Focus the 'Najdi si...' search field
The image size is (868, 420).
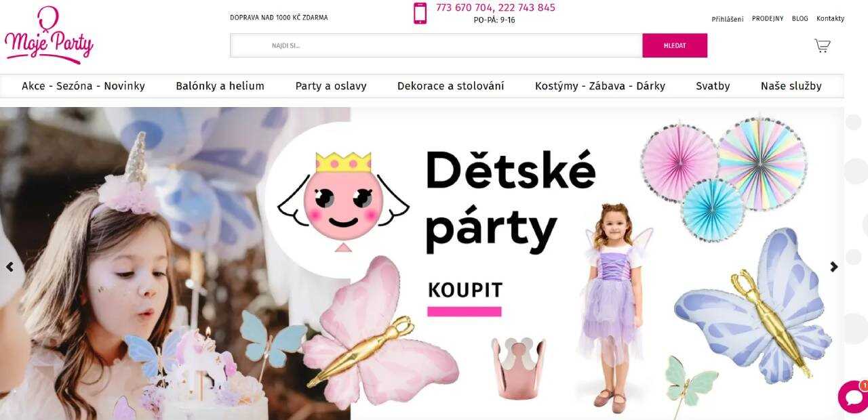pos(436,45)
